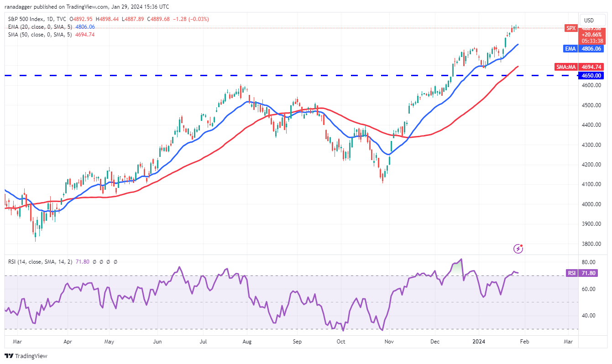
Task: Click the lightning-bolt icon on the chart
Action: (x=518, y=248)
